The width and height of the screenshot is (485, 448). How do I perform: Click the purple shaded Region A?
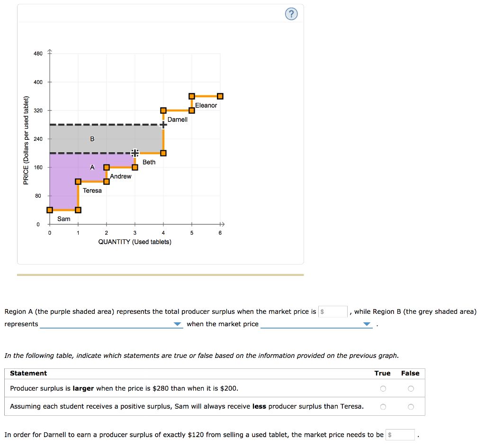(64, 180)
